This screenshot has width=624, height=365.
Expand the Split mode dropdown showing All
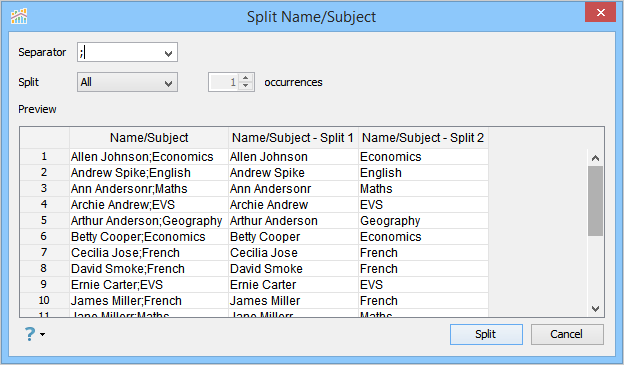click(127, 82)
